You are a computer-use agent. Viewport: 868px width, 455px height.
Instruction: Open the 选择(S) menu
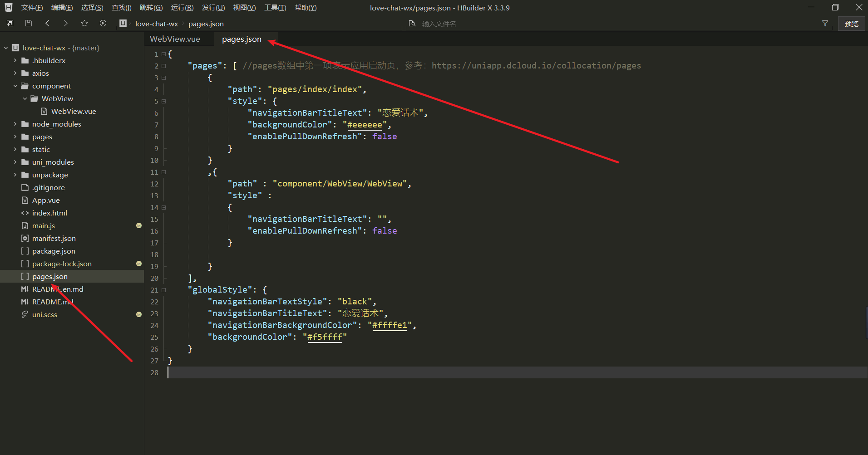pos(92,8)
